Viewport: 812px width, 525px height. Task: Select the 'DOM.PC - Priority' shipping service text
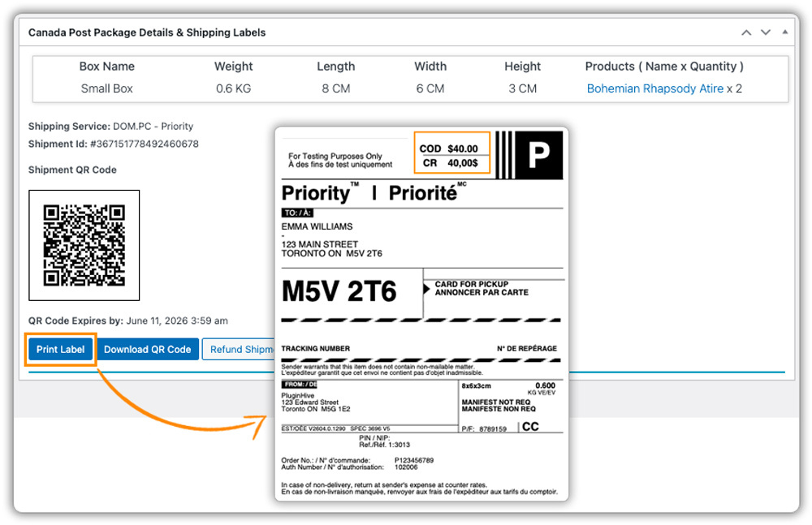coord(153,127)
